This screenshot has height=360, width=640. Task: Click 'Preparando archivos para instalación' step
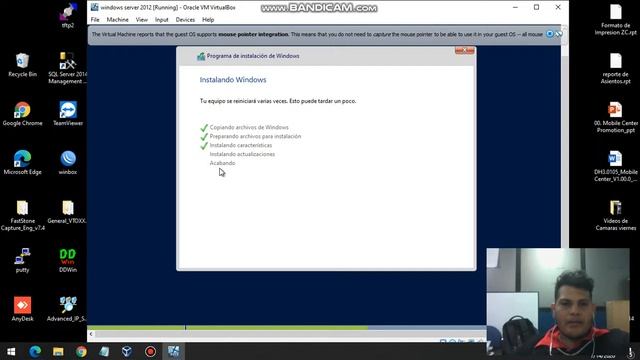coord(255,136)
